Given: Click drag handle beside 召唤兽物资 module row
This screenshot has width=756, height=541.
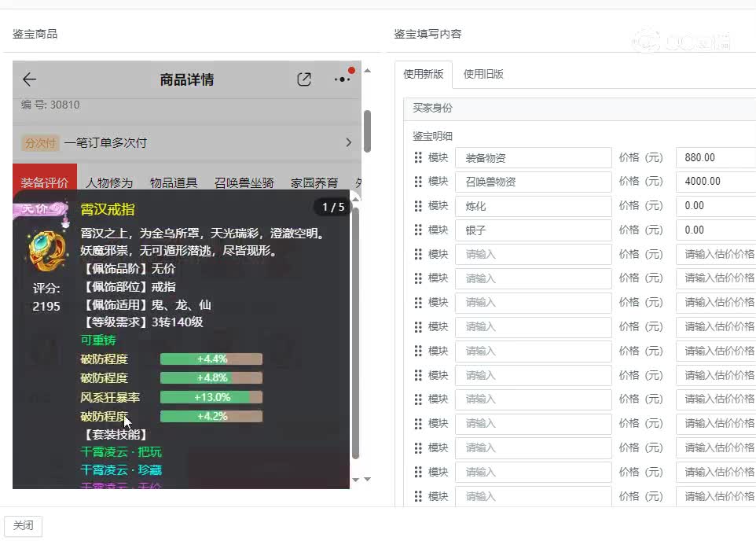Looking at the screenshot, I should pos(418,182).
